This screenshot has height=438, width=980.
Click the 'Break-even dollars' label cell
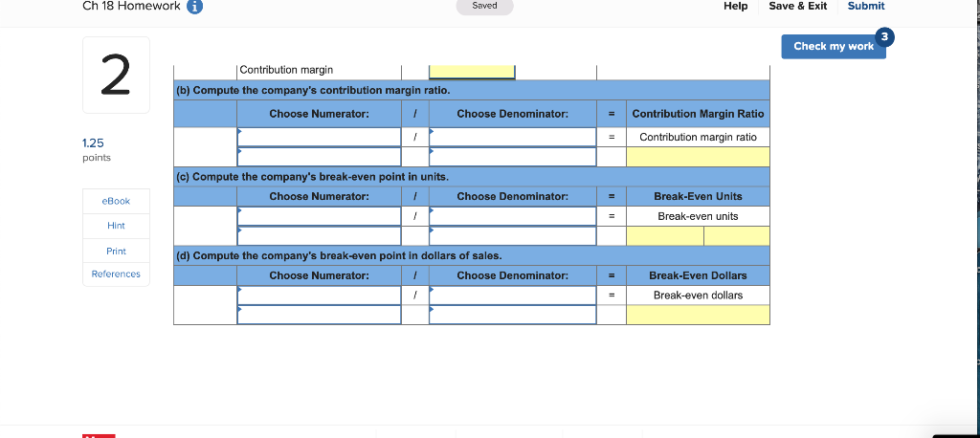point(698,295)
